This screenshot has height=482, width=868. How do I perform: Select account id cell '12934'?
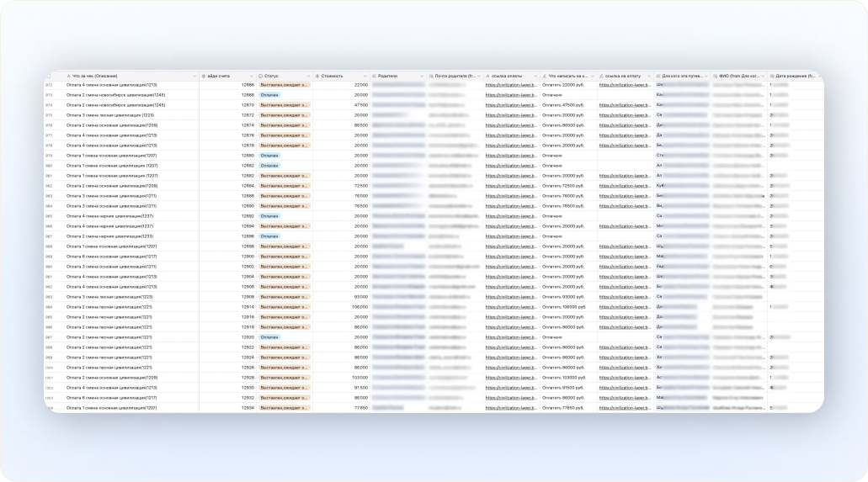(x=248, y=408)
